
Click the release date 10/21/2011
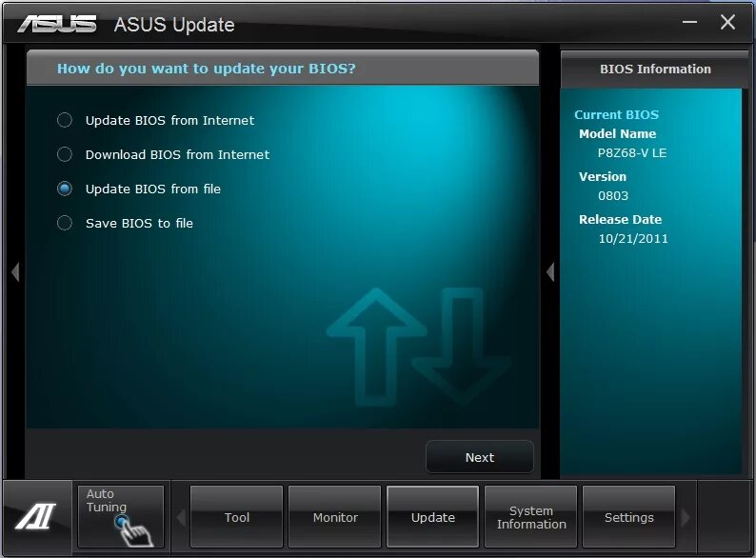[633, 238]
